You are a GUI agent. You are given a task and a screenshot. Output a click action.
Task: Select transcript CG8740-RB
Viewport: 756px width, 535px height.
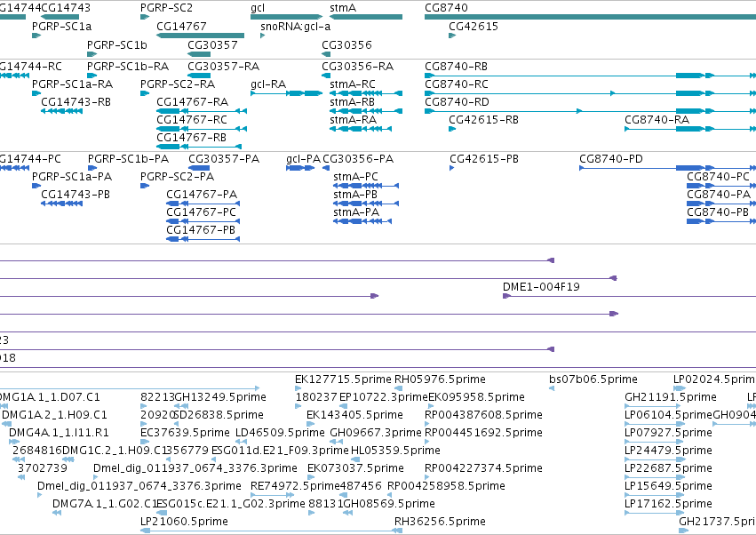point(590,76)
